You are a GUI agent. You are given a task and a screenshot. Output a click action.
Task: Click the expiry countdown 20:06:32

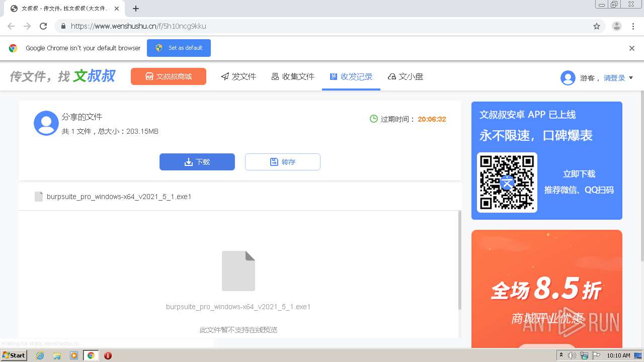click(432, 119)
